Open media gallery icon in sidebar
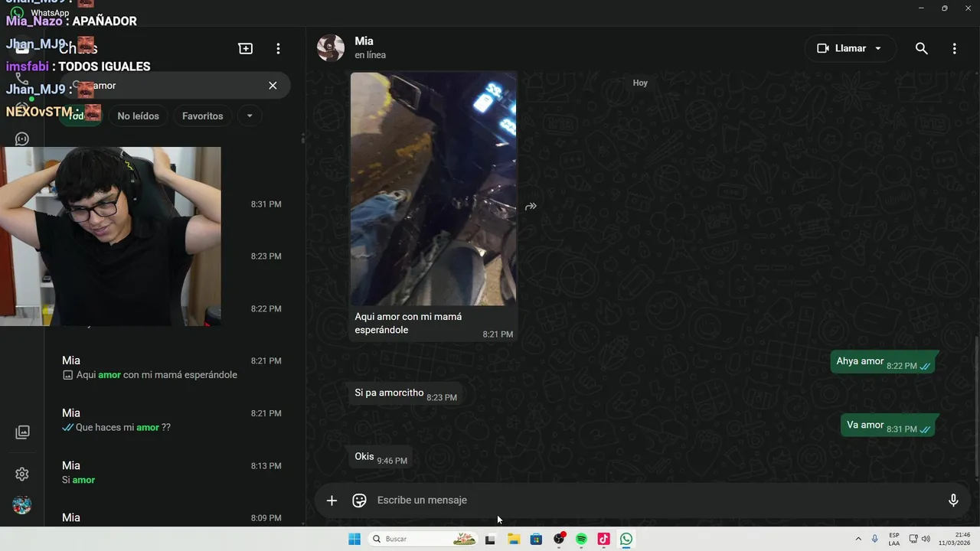 pyautogui.click(x=22, y=432)
